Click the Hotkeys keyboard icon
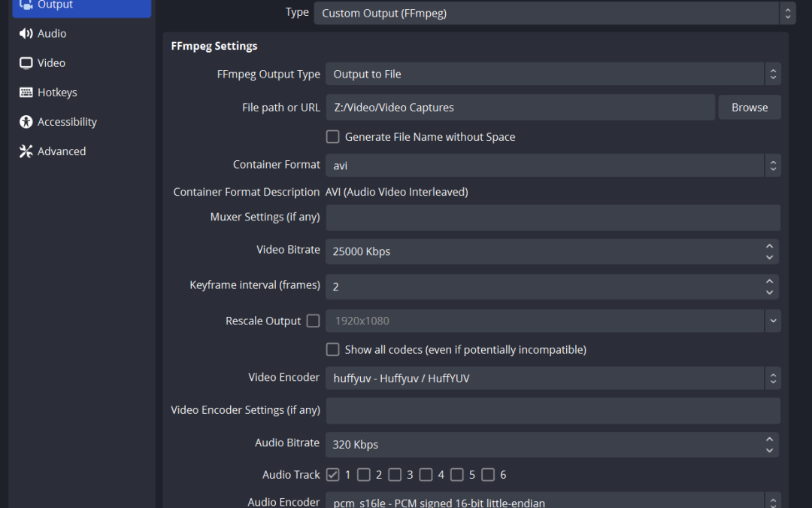Viewport: 812px width, 508px height. click(26, 93)
